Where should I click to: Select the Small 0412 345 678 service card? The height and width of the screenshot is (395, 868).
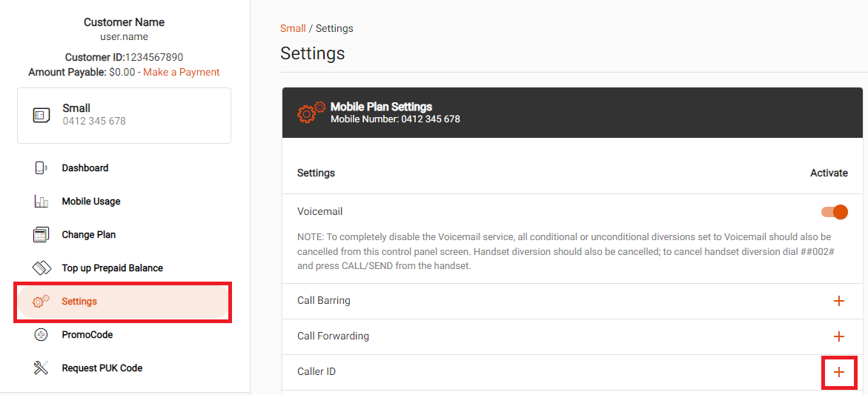(x=124, y=116)
